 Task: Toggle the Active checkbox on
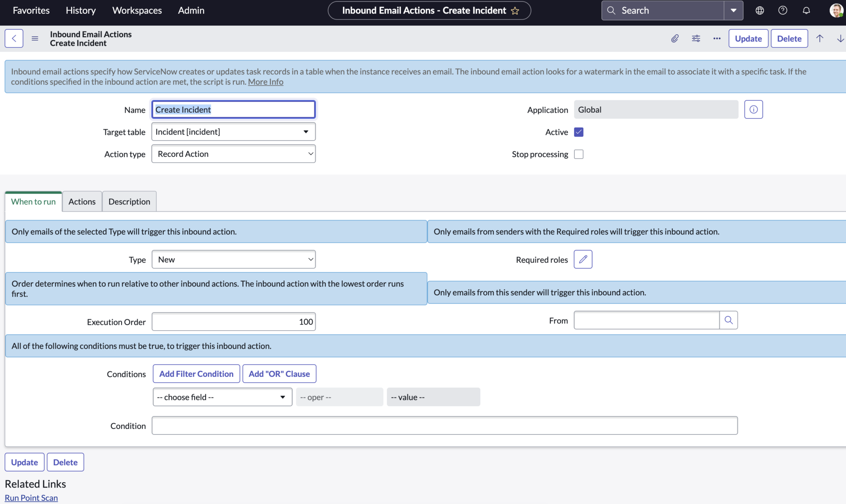coord(578,132)
